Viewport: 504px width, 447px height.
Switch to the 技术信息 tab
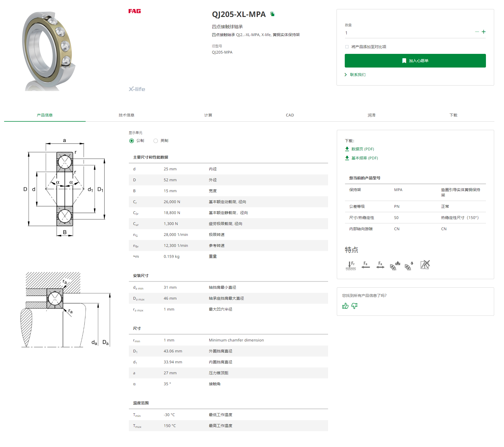(126, 115)
